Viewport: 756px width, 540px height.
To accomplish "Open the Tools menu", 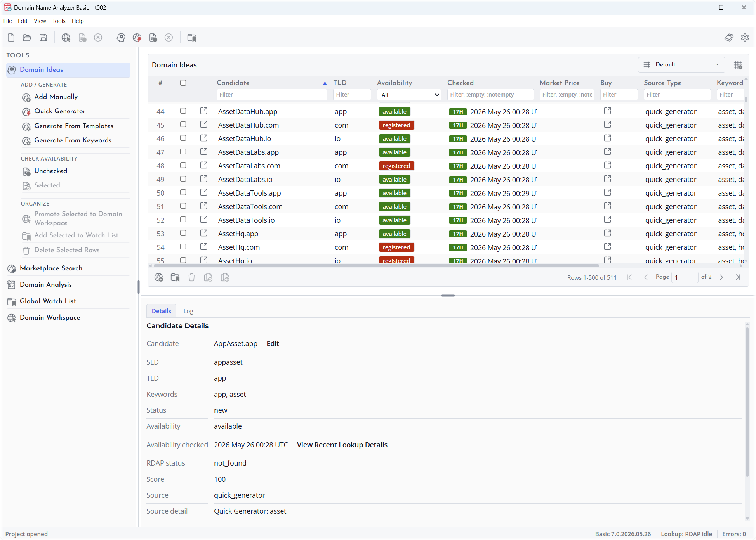I will point(59,21).
